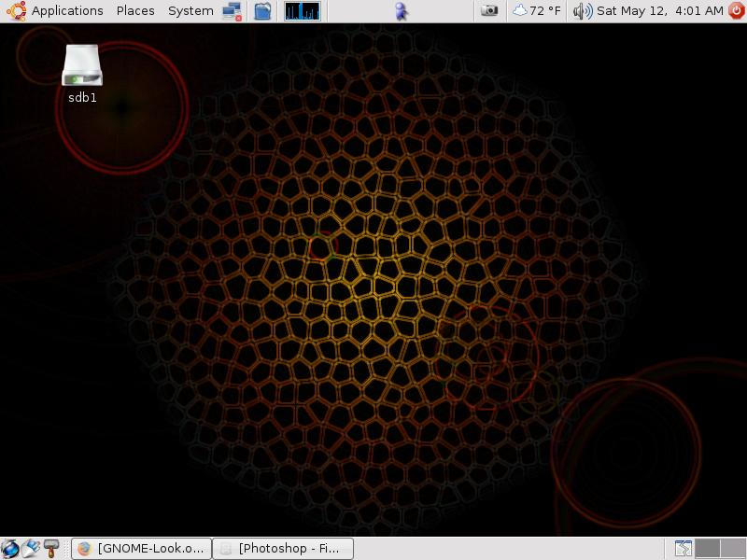Viewport: 747px width, 560px height.
Task: Open the Applications menu
Action: click(x=67, y=10)
